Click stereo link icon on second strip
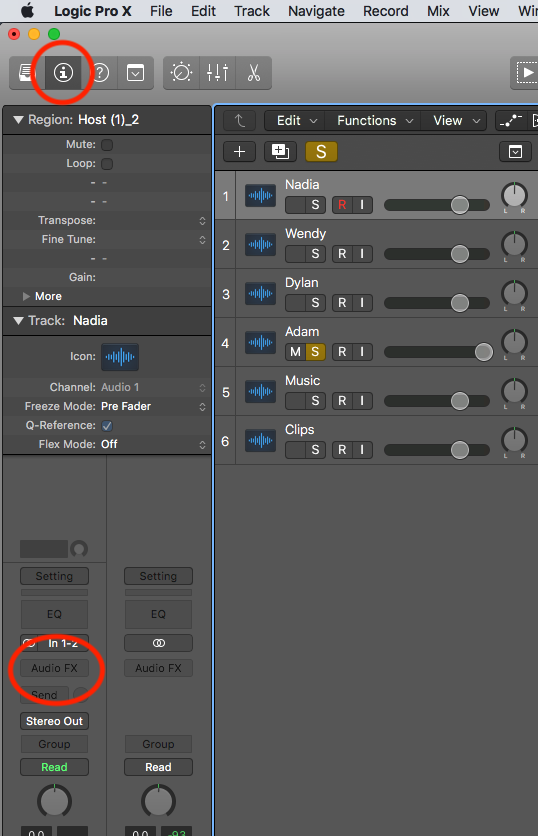538x836 pixels. pyautogui.click(x=158, y=643)
